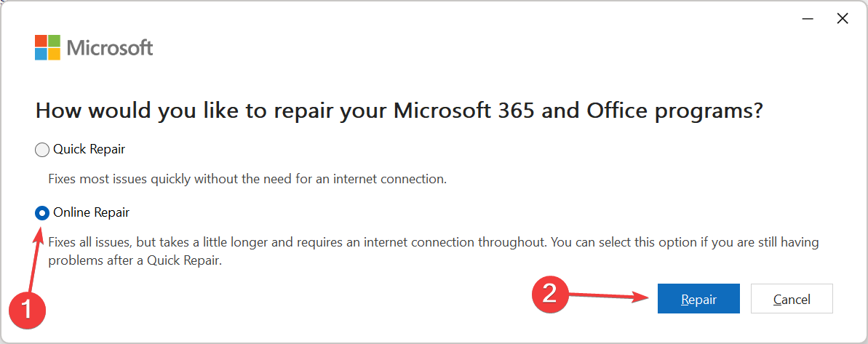
Task: Click the red circle numbered 2
Action: point(550,294)
